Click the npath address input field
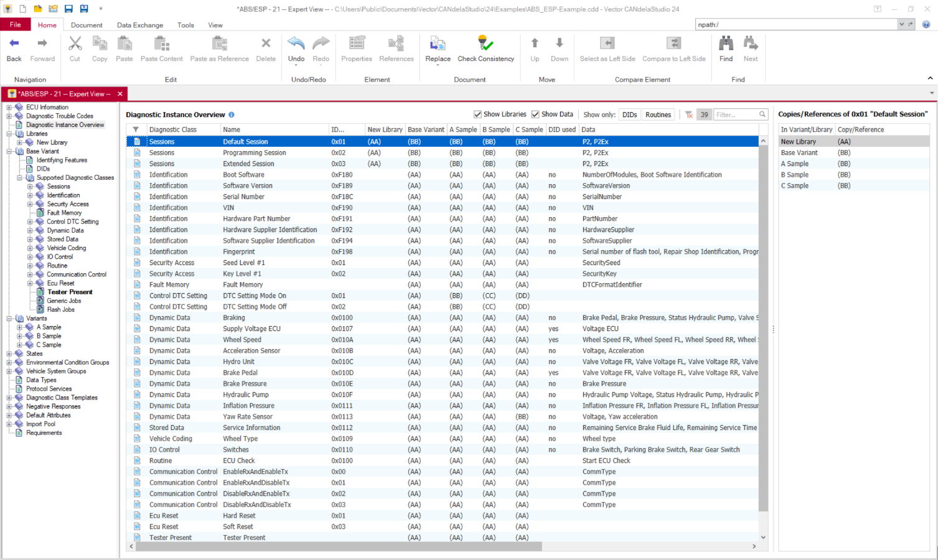 (797, 24)
